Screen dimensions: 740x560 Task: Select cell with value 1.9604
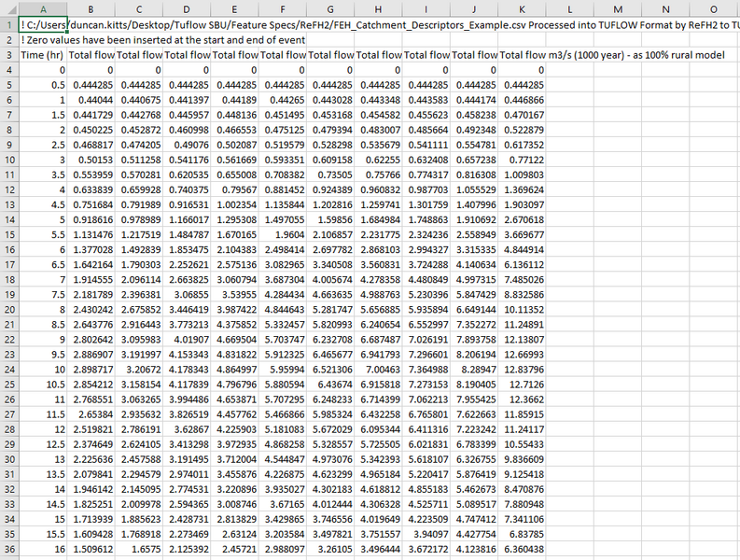283,235
